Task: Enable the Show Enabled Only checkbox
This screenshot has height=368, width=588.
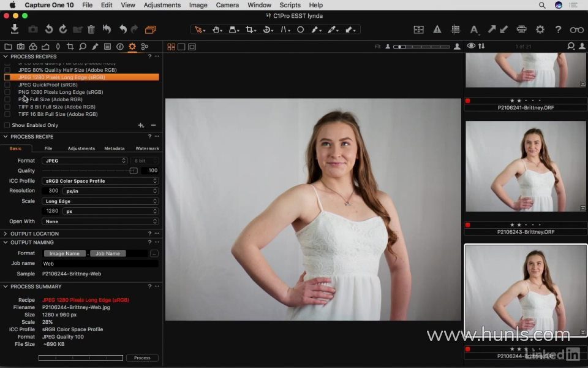Action: point(7,125)
